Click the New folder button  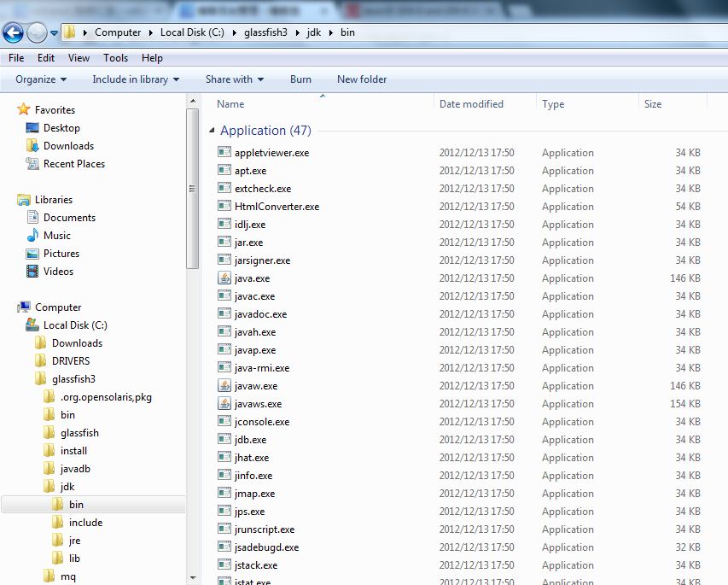pos(362,79)
